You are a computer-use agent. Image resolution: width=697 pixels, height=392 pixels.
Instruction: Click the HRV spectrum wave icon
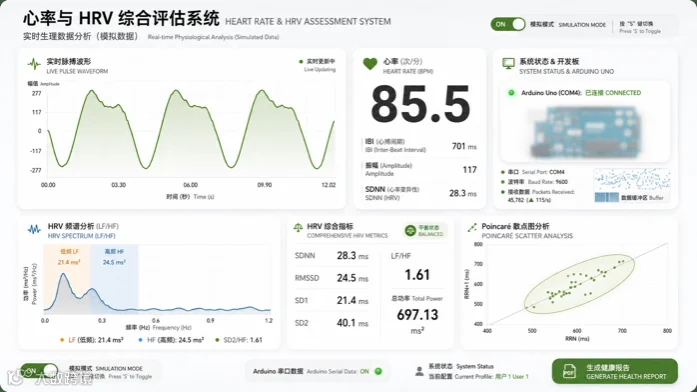click(x=34, y=229)
